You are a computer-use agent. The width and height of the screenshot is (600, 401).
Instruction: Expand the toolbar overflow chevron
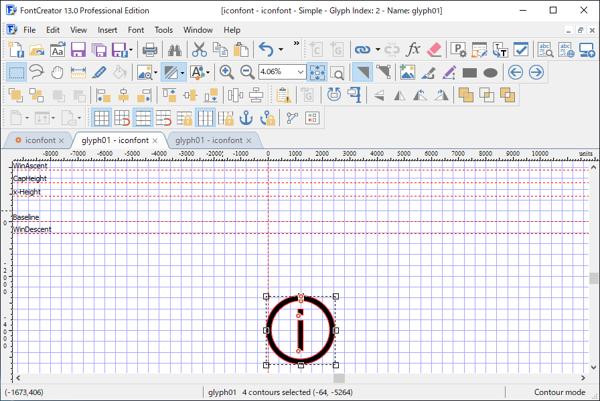(296, 43)
